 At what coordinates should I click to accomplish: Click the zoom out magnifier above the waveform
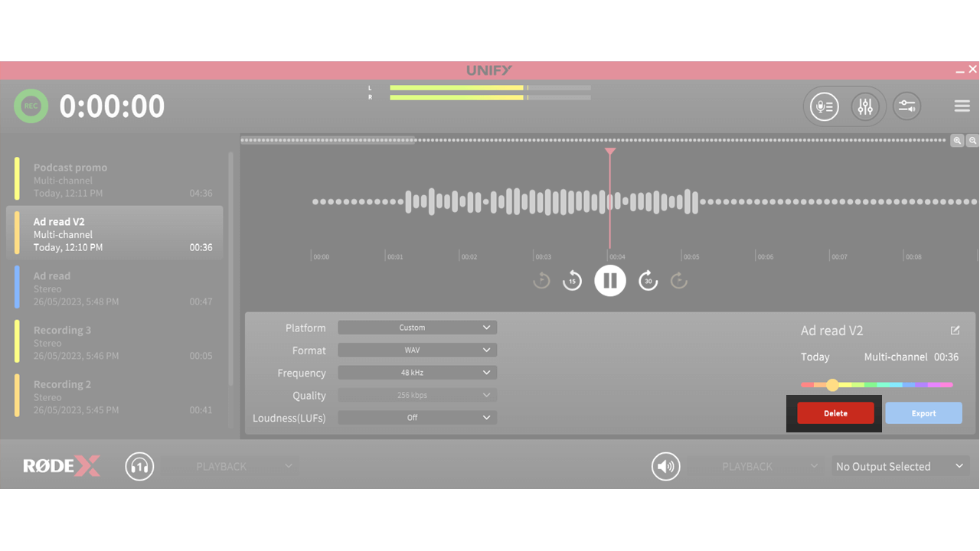tap(972, 141)
